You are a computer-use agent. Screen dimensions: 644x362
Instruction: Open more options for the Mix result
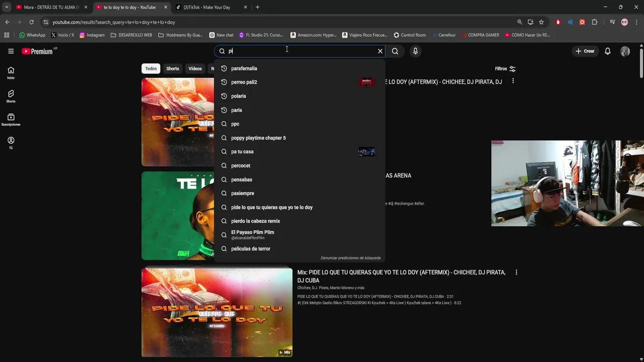click(x=516, y=272)
